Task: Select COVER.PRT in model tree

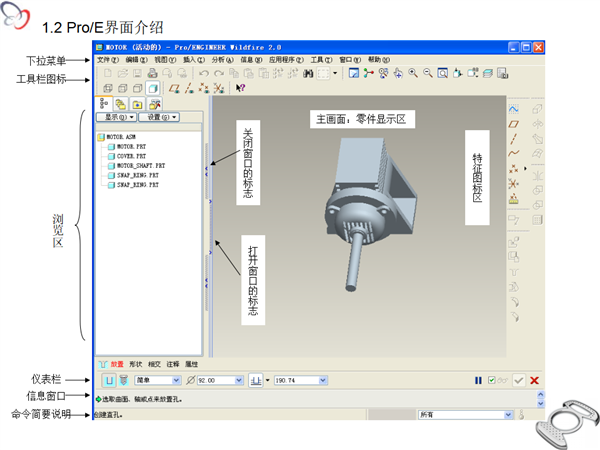Action: (x=127, y=156)
